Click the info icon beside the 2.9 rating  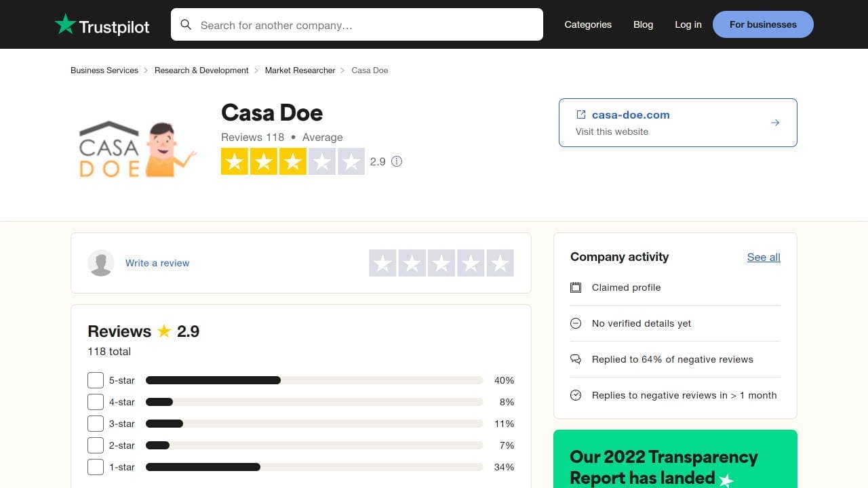tap(397, 161)
